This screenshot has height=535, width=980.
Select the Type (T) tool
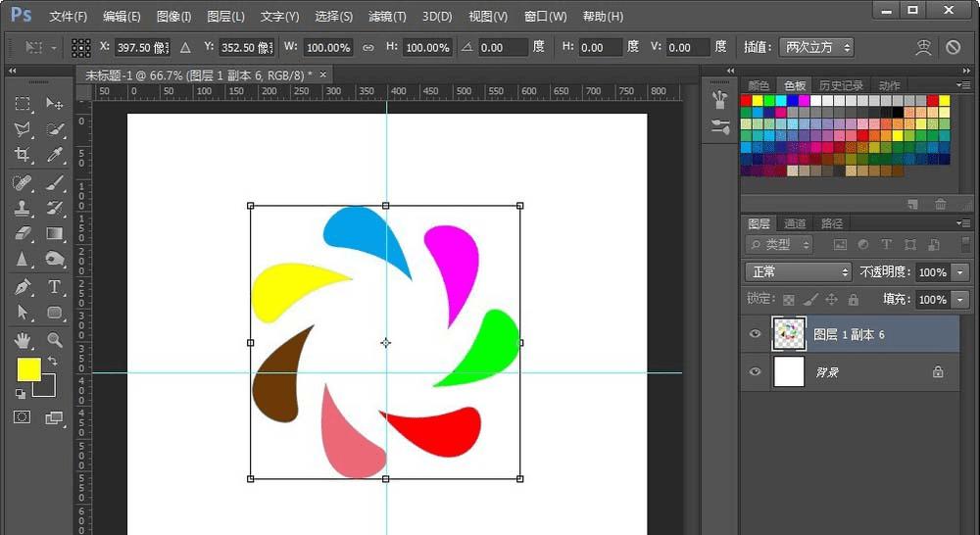tap(55, 287)
